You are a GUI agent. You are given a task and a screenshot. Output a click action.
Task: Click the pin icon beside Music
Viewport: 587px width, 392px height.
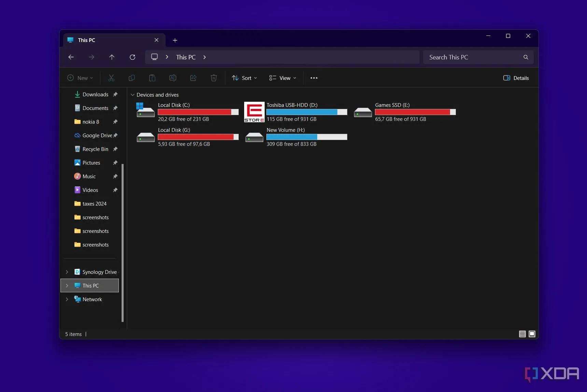pos(115,176)
